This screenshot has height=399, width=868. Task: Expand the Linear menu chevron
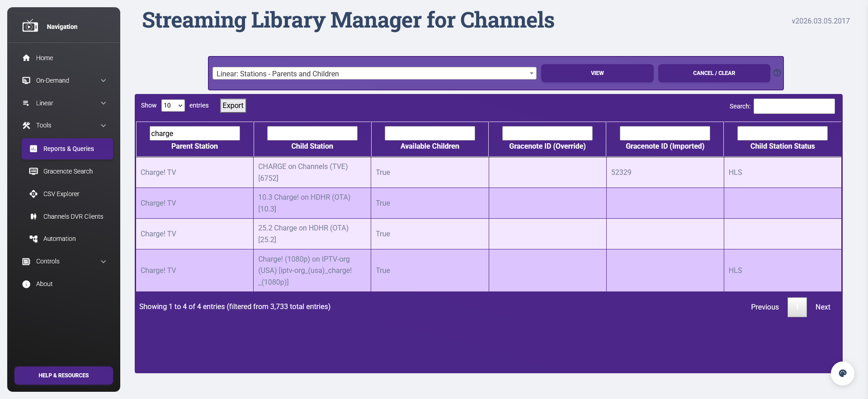pyautogui.click(x=104, y=103)
